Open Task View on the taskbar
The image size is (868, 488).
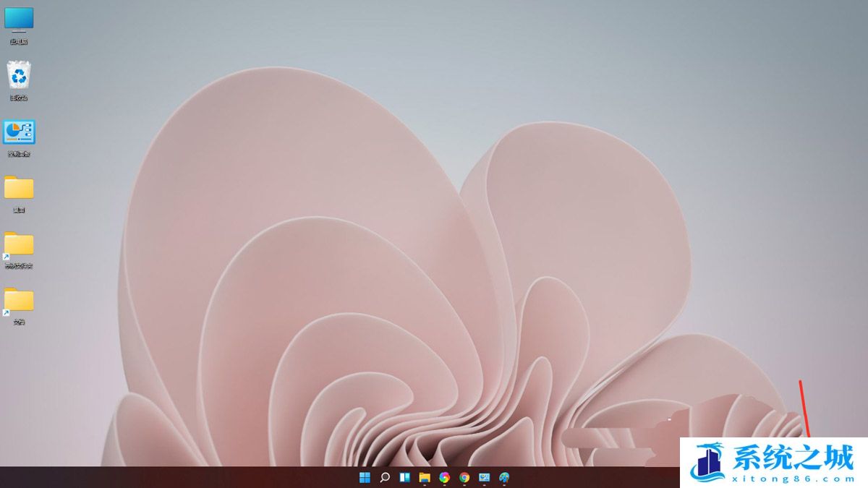[405, 477]
